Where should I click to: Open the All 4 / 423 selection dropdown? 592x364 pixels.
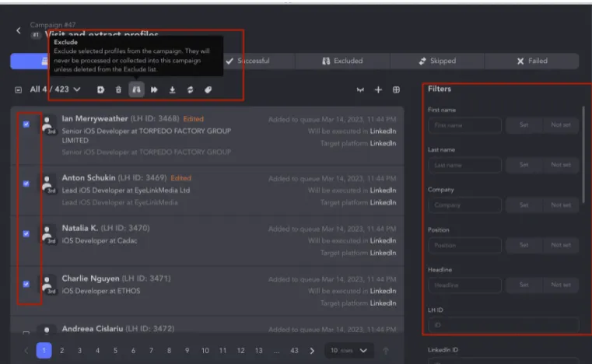click(x=55, y=89)
